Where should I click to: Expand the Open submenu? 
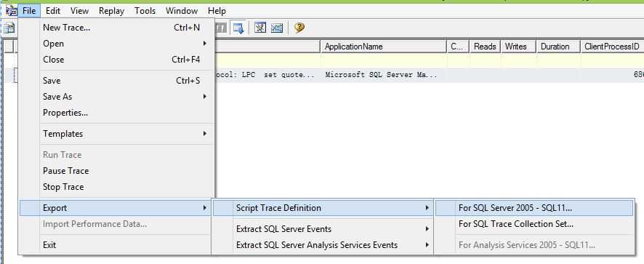pos(116,44)
